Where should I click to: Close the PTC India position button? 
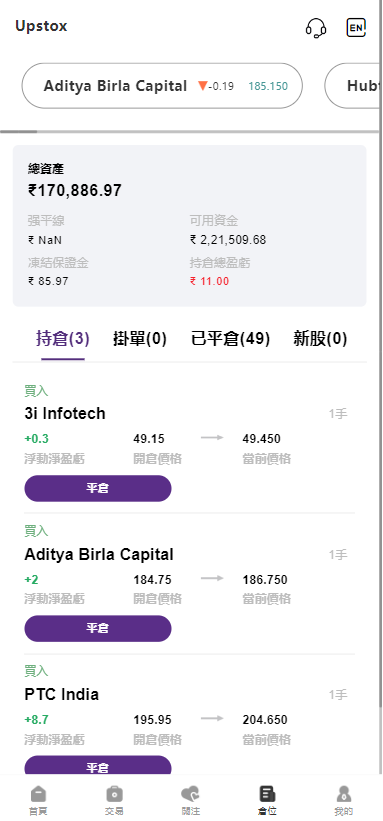(98, 765)
